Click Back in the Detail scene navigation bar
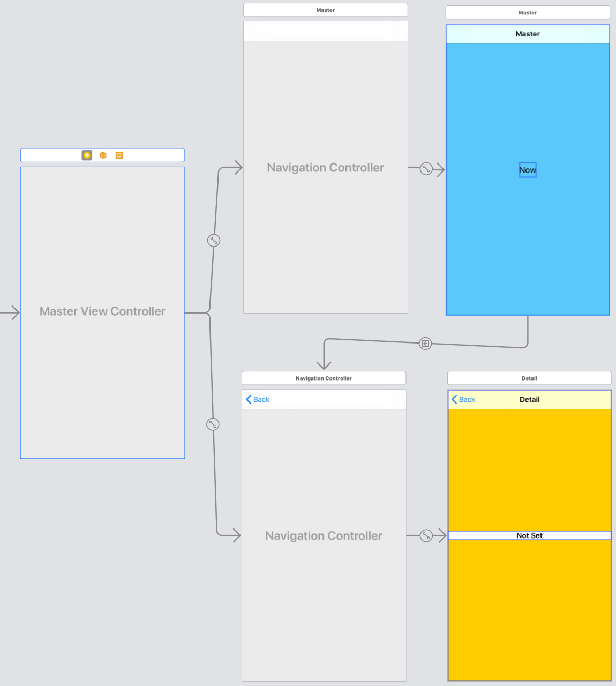This screenshot has width=616, height=686. pyautogui.click(x=463, y=400)
